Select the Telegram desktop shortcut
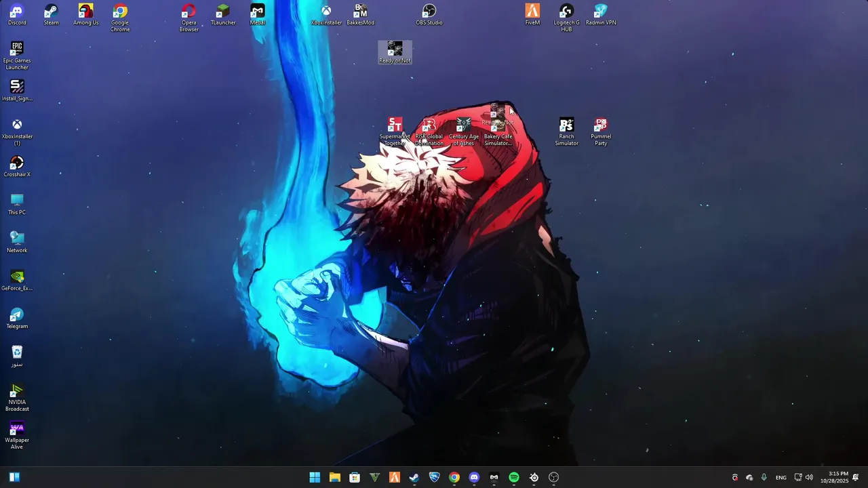868x488 pixels. [17, 318]
